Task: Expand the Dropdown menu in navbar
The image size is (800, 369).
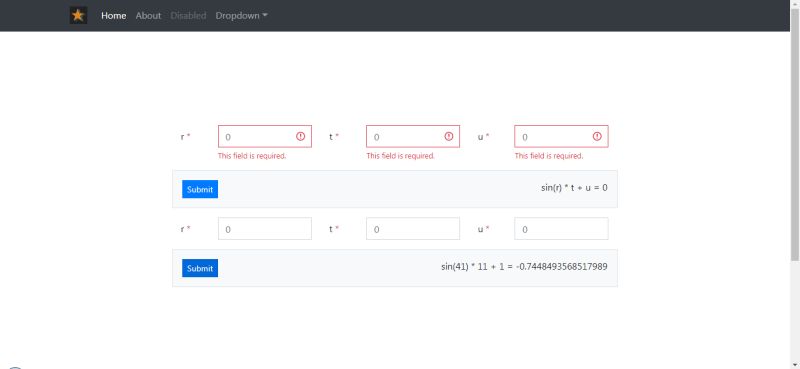Action: click(x=241, y=16)
